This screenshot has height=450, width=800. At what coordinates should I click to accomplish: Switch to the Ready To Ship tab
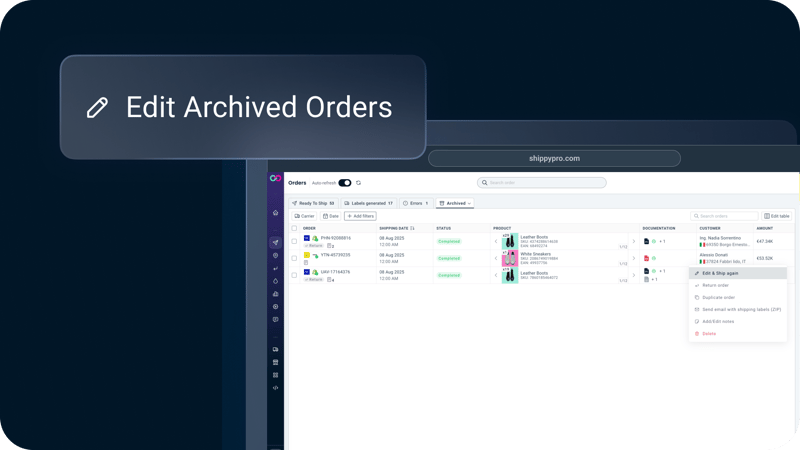313,203
